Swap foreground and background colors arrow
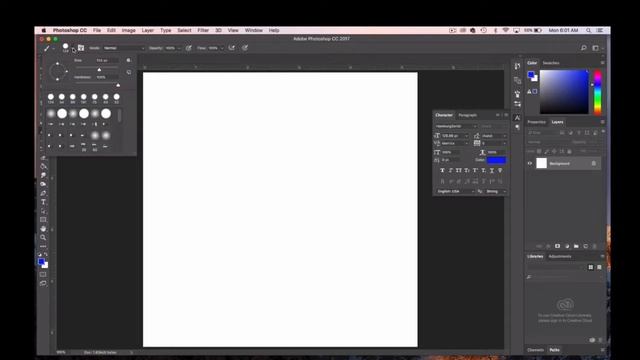Image resolution: width=640 pixels, height=360 pixels. (x=46, y=254)
